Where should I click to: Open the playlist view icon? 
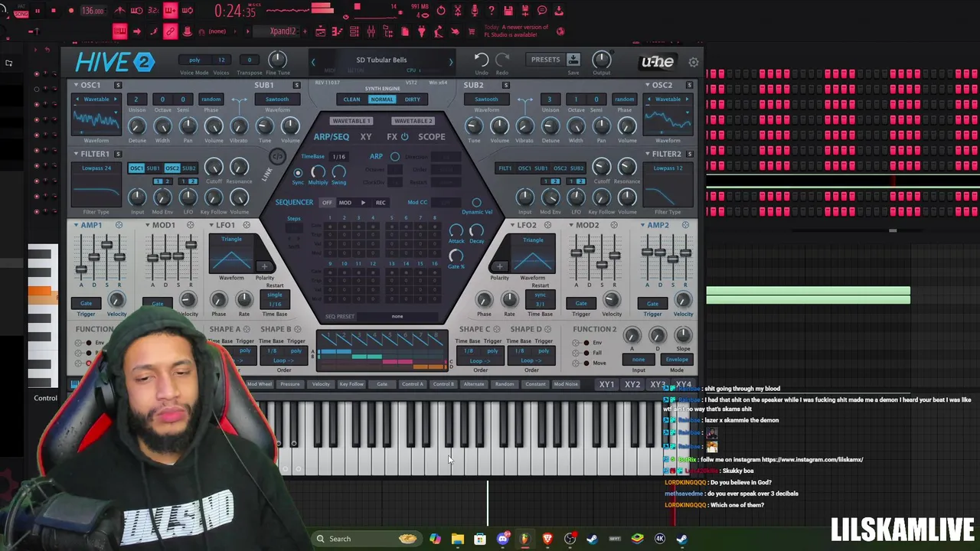(321, 31)
